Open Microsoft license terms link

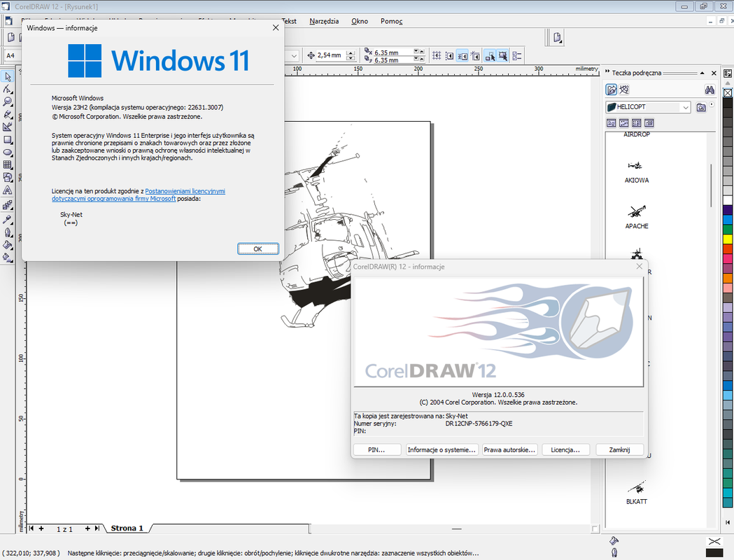pyautogui.click(x=139, y=195)
